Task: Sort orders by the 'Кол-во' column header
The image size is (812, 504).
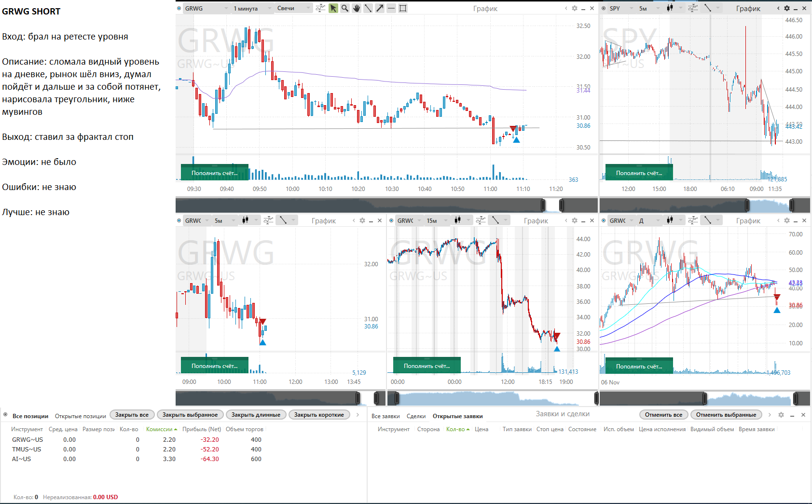Action: pos(457,429)
